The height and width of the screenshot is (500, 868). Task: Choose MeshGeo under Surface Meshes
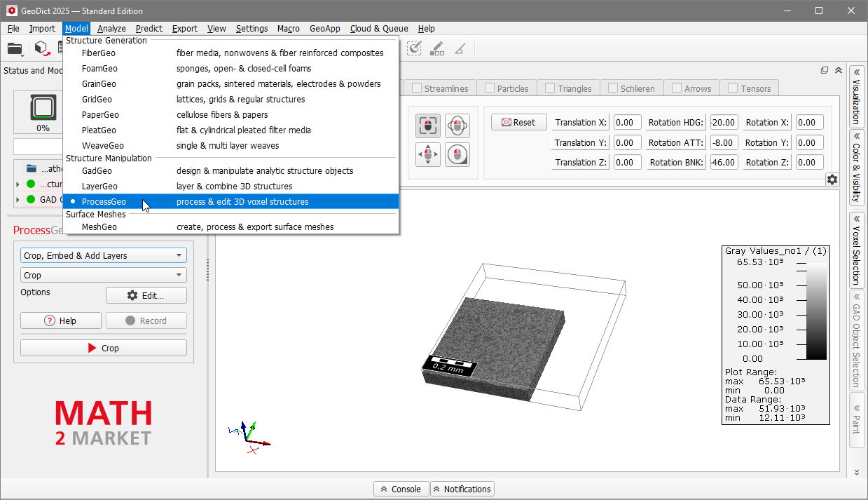coord(99,227)
